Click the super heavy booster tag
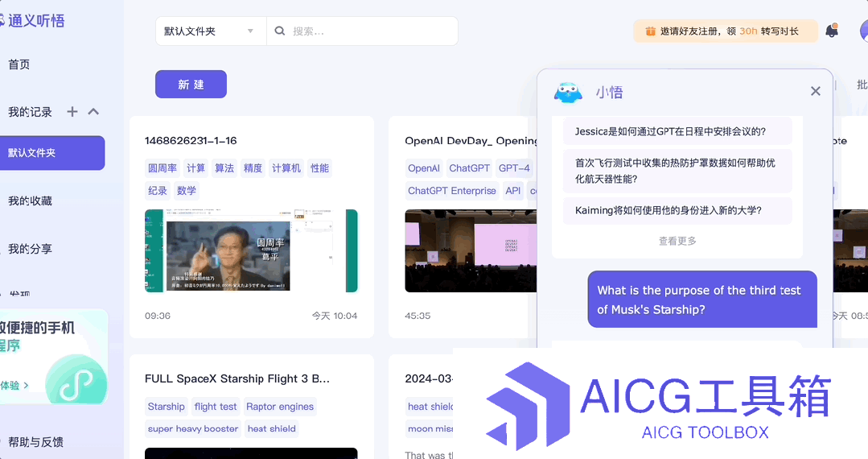 coord(192,428)
